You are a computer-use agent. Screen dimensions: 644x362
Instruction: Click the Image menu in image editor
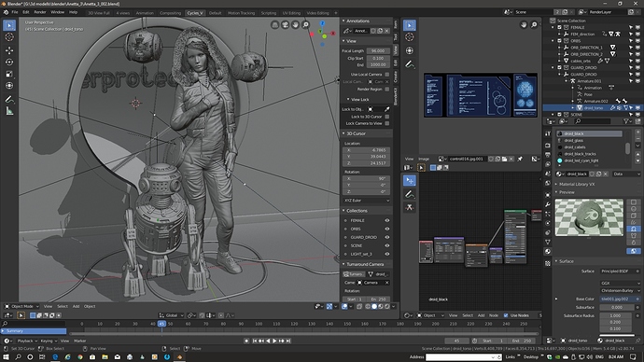424,159
